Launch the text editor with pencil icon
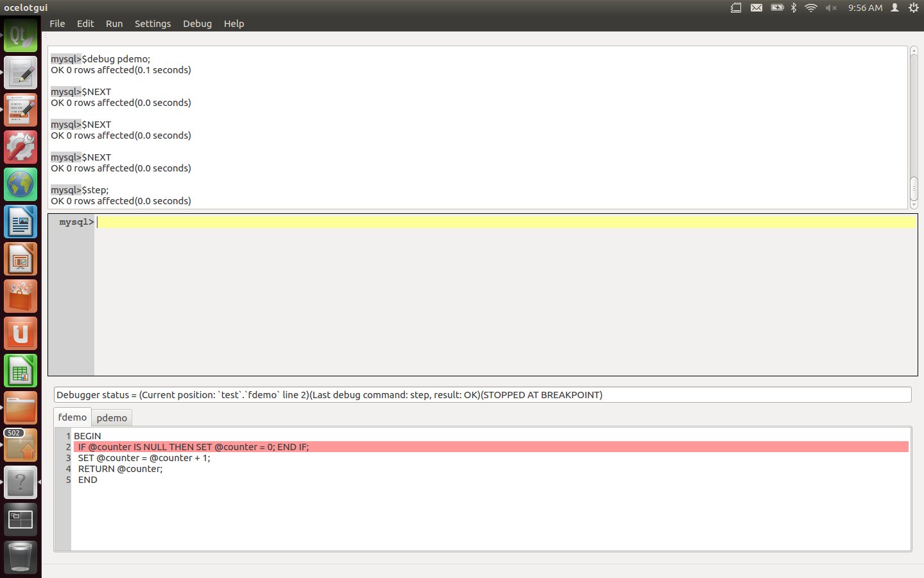 point(21,73)
